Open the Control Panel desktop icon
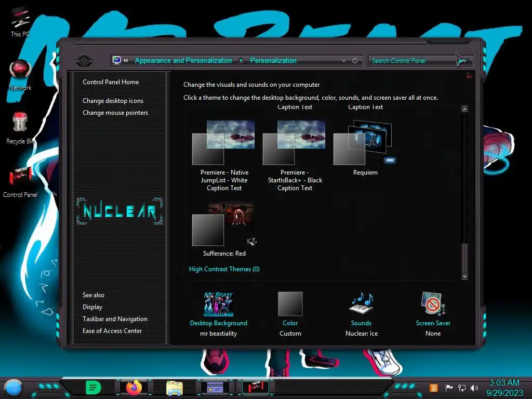The height and width of the screenshot is (399, 532). (20, 182)
